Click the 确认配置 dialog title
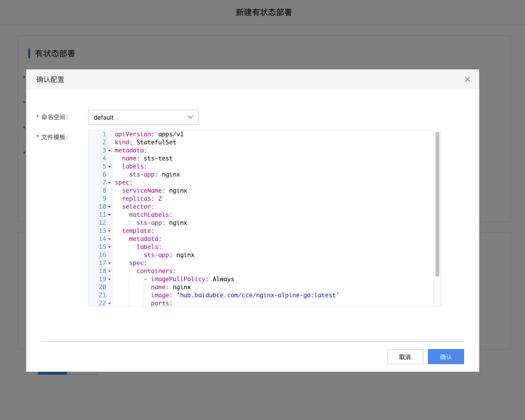Image resolution: width=525 pixels, height=420 pixels. (x=50, y=79)
